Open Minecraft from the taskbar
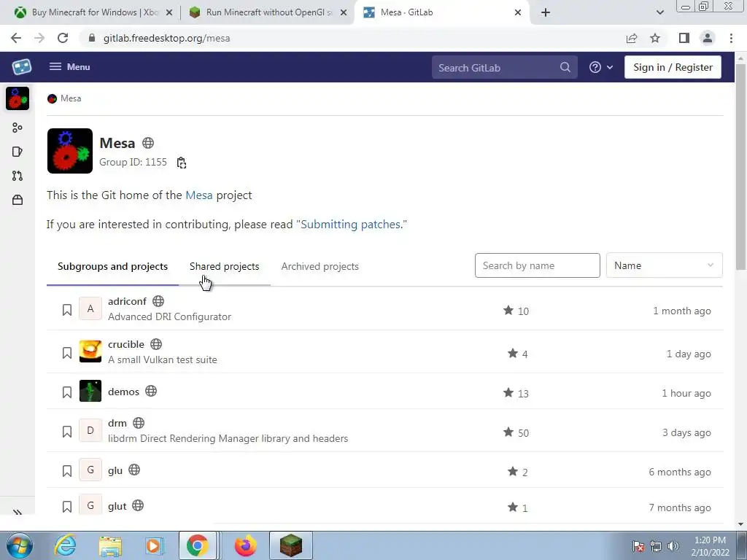Viewport: 747px width, 560px height. point(291,545)
